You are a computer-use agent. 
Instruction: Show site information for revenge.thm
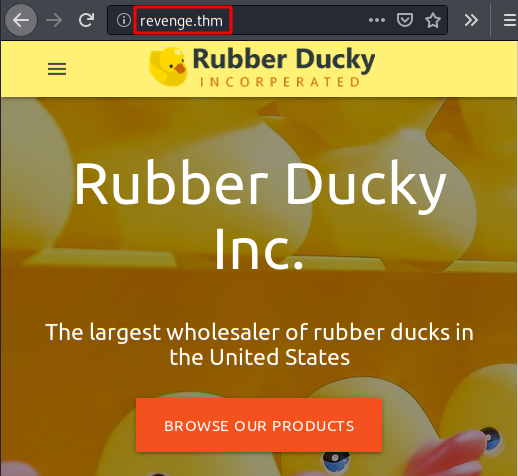pos(124,20)
